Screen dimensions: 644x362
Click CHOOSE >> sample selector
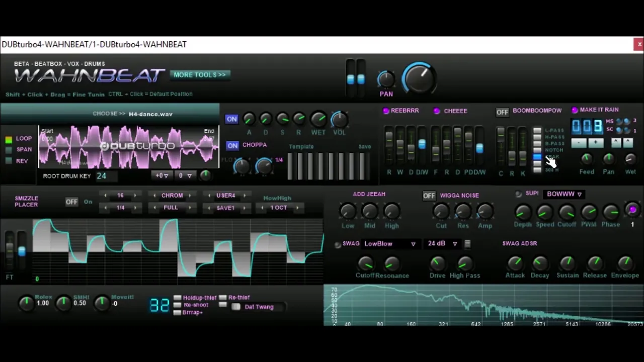109,114
